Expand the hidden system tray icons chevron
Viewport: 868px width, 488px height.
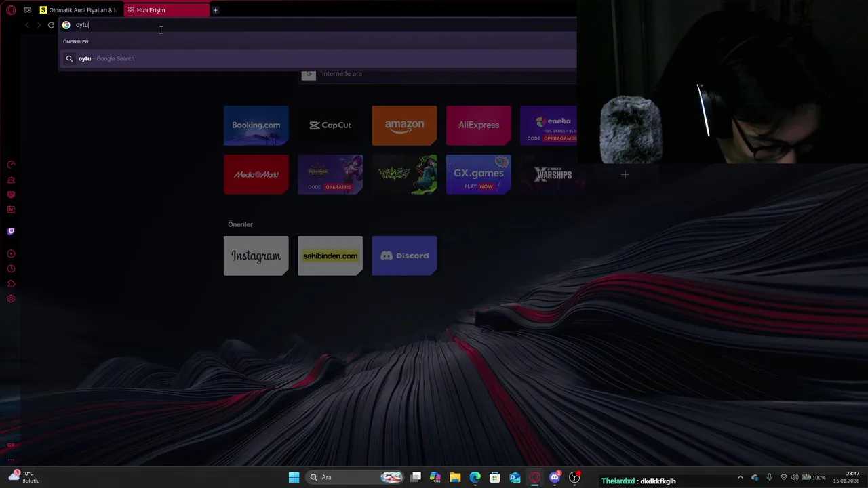click(740, 477)
